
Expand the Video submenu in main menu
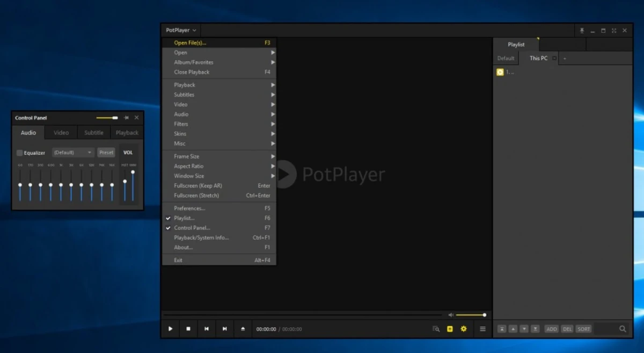[x=219, y=104]
